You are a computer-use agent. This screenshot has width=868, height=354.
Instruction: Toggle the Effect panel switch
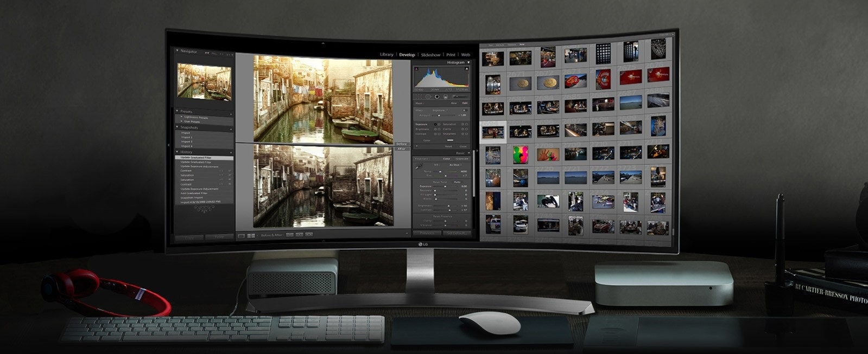point(465,110)
